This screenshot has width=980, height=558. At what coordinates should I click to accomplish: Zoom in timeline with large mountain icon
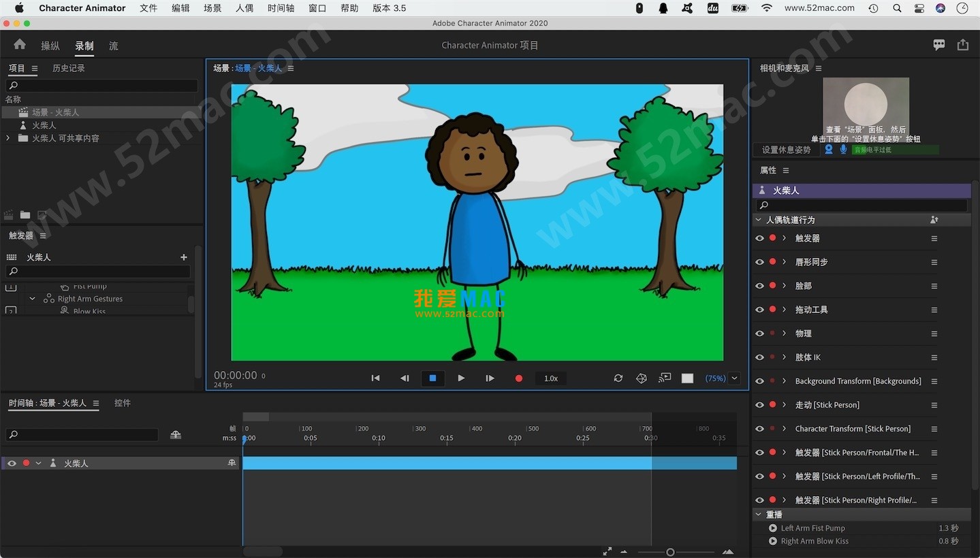coord(728,552)
